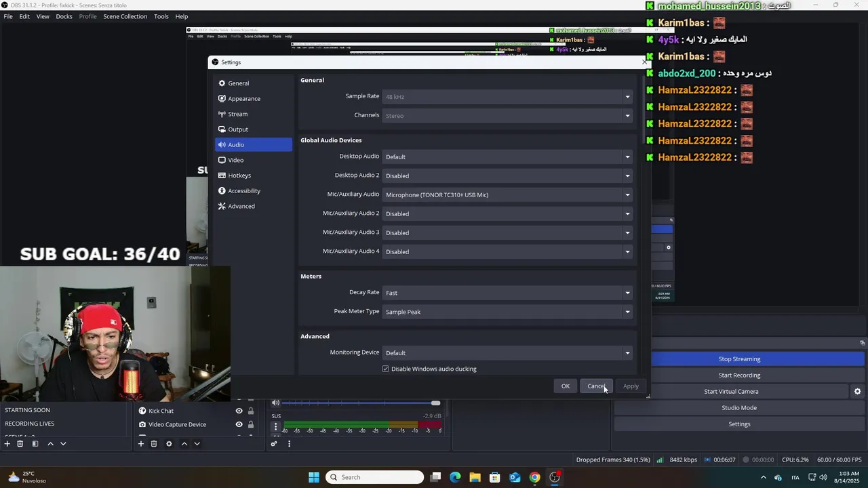
Task: Open the Docks menu
Action: click(64, 16)
